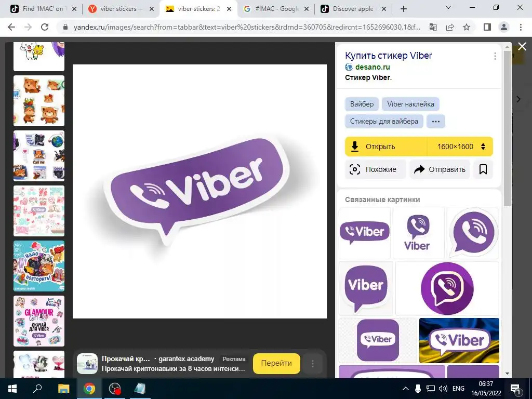This screenshot has width=532, height=399.
Task: Open Windows taskbar search
Action: (x=37, y=389)
